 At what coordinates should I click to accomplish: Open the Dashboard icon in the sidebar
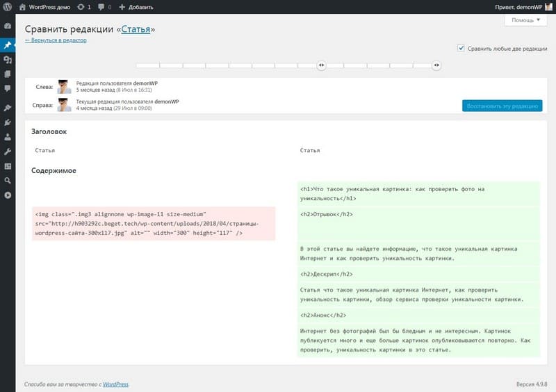pos(8,26)
